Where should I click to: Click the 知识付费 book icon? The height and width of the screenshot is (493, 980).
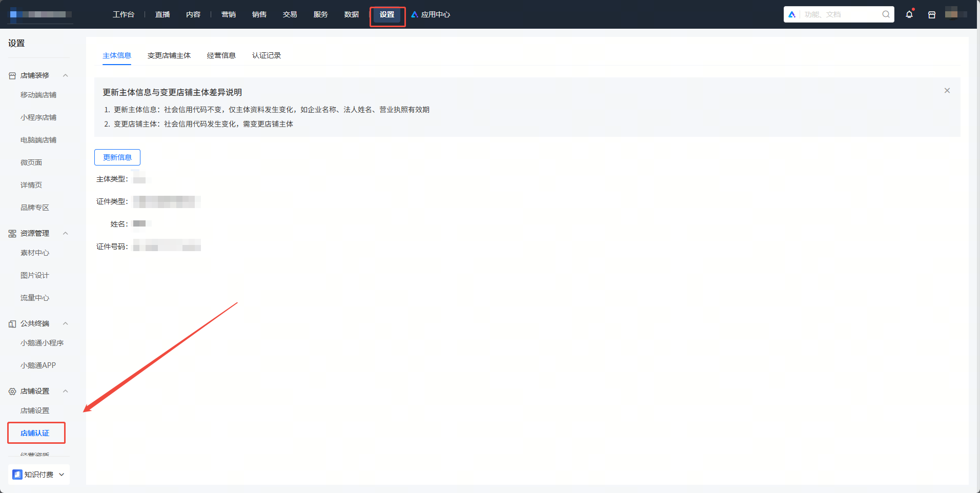pyautogui.click(x=17, y=475)
